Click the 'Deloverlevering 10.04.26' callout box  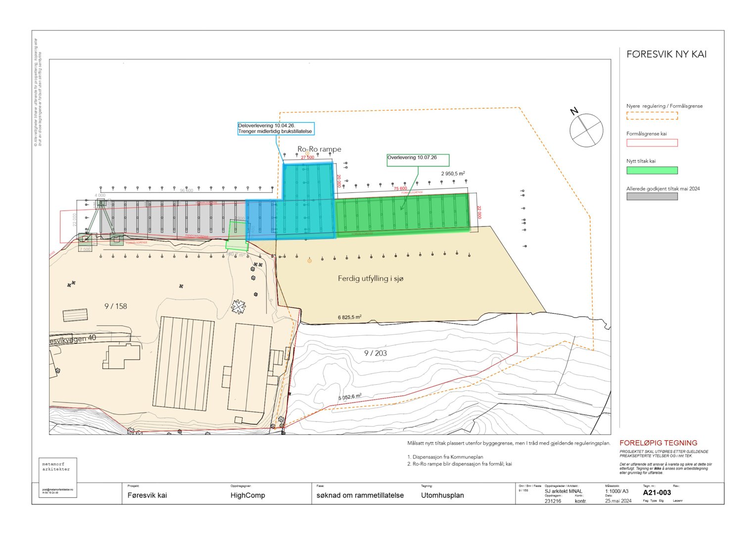[x=276, y=129]
